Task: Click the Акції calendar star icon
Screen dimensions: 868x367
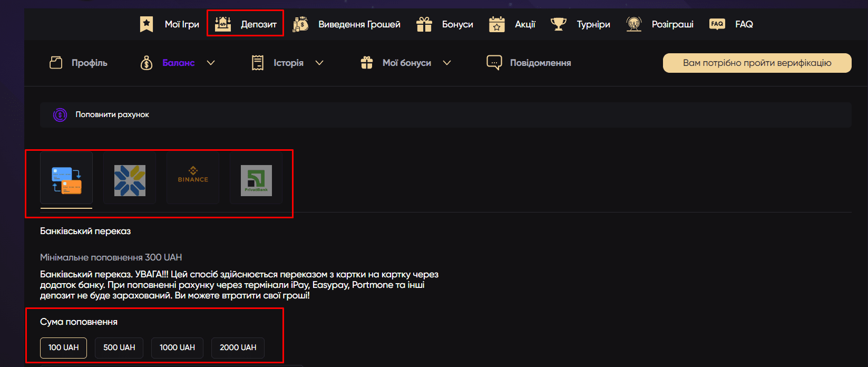Action: 497,24
